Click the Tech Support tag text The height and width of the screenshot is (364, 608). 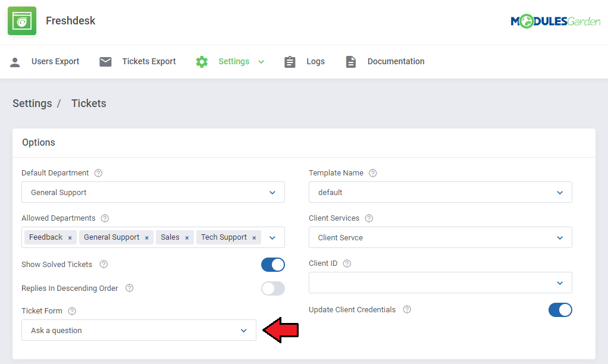[x=224, y=237]
